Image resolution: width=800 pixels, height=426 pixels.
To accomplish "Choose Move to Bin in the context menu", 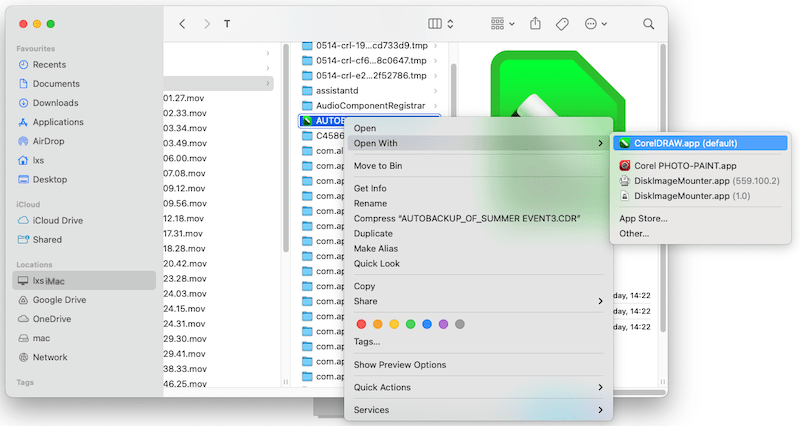I will point(378,165).
